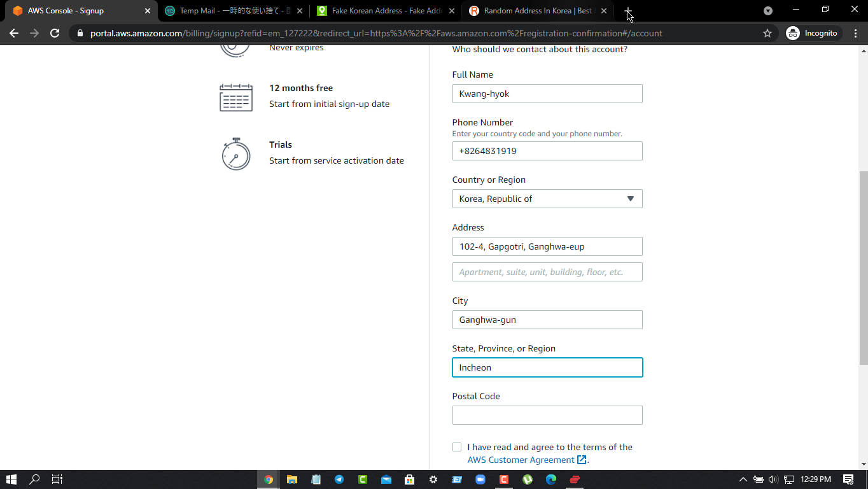
Task: Click the Postal Code input field
Action: point(547,415)
